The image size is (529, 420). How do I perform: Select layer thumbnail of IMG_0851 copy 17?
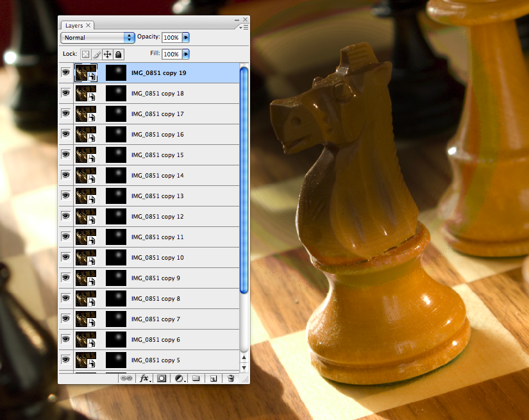pos(86,114)
